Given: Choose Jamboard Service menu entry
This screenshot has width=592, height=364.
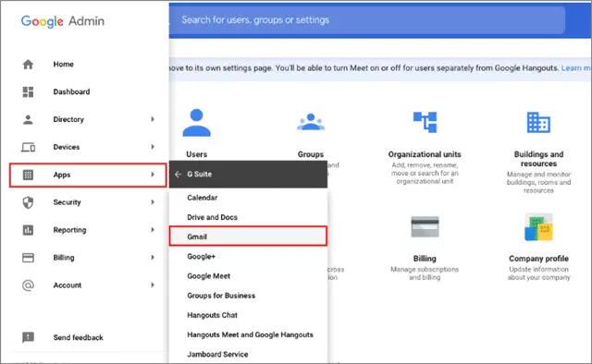Looking at the screenshot, I should (248, 354).
